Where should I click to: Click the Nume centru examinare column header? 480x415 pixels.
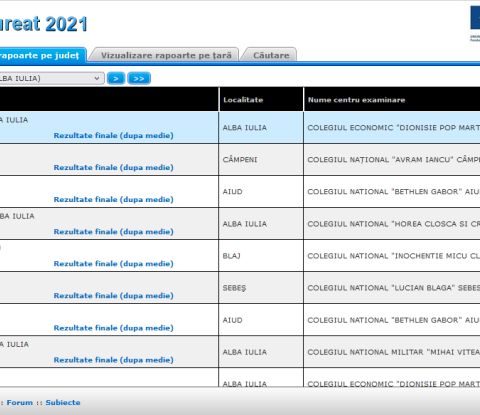pos(392,99)
